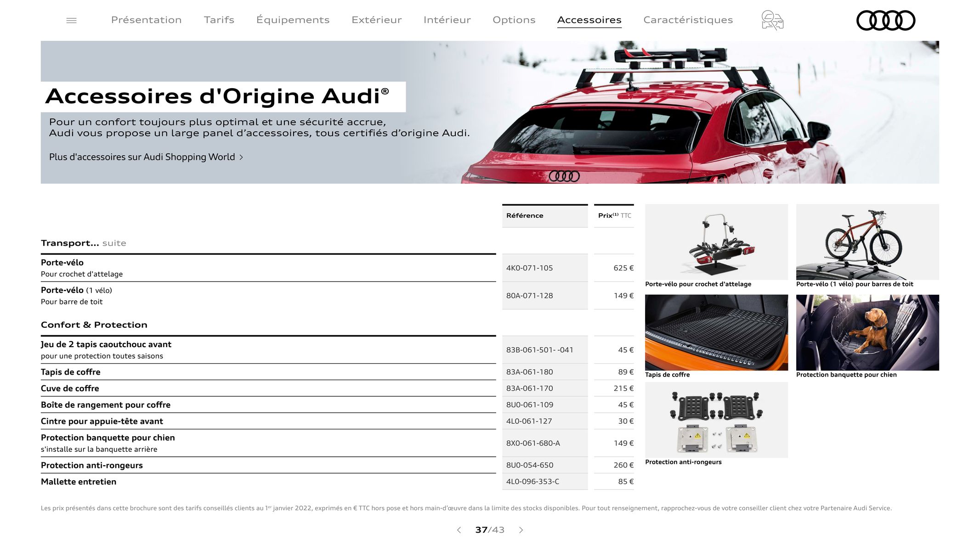
Task: Open the Caractéristiques tab
Action: click(x=688, y=20)
